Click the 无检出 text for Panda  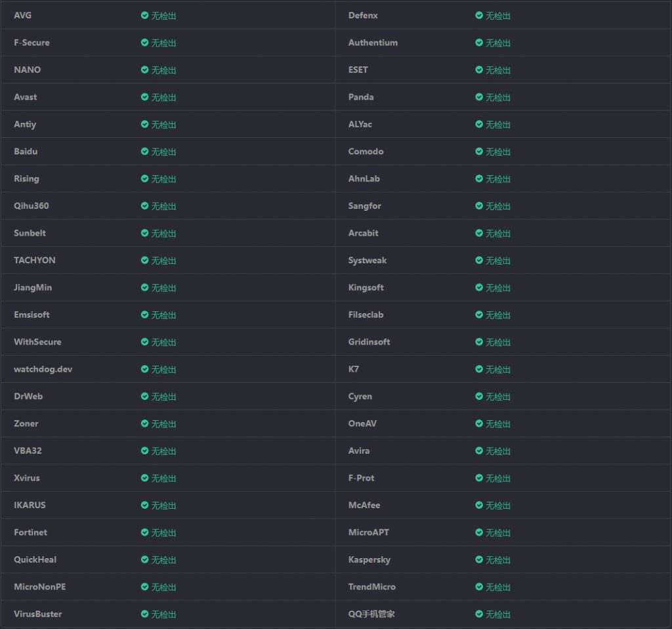point(497,97)
